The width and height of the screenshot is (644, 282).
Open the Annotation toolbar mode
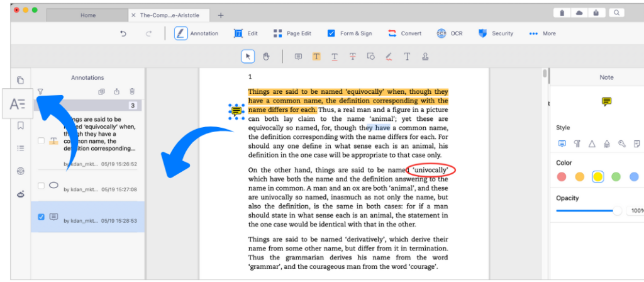(197, 34)
